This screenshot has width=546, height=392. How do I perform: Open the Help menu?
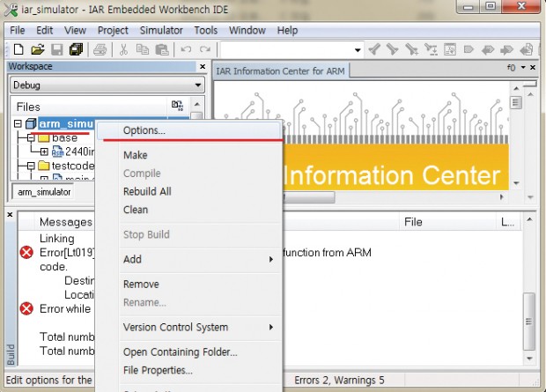(287, 30)
